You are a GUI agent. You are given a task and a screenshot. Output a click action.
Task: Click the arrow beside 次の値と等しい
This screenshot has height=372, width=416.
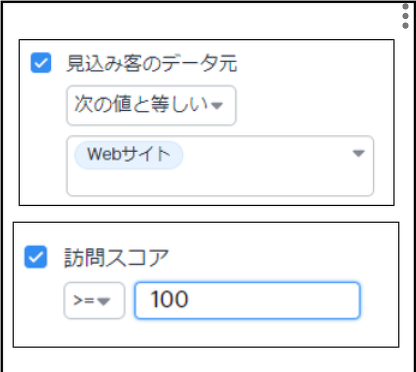(217, 106)
